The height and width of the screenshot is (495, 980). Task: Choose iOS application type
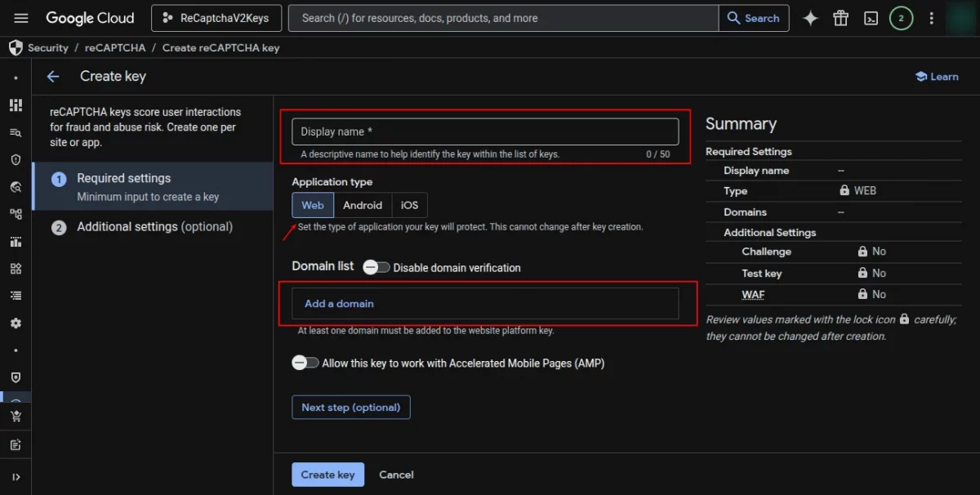click(409, 205)
